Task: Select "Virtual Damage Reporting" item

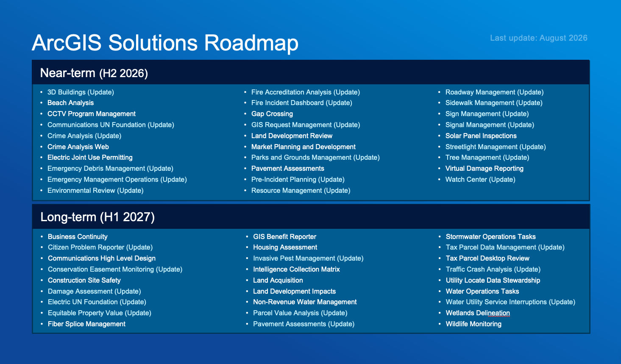Action: pos(485,169)
